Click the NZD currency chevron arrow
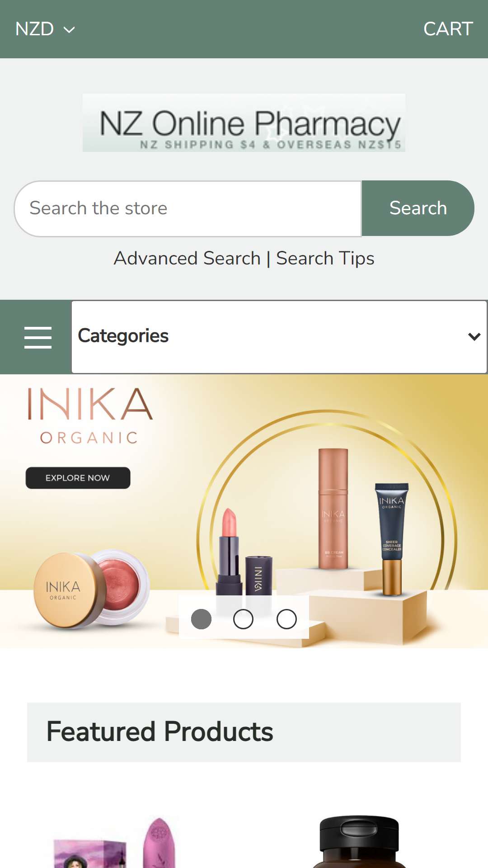This screenshot has height=868, width=488. (x=69, y=30)
